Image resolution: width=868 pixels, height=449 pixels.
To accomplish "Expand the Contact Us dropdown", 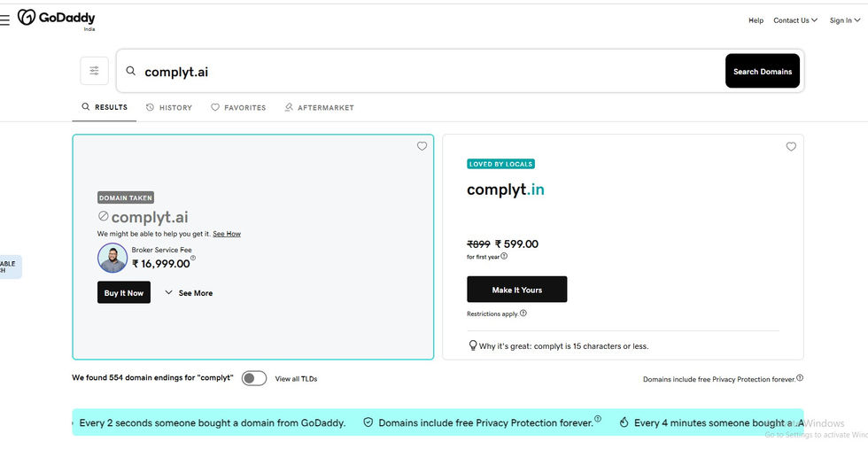I will [795, 20].
